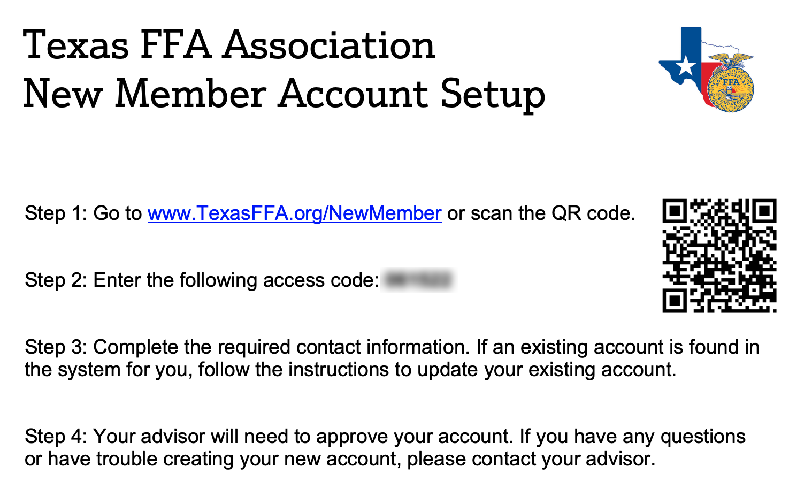Click the eagle atop the FFA emblem
Image resolution: width=812 pixels, height=504 pixels.
731,60
